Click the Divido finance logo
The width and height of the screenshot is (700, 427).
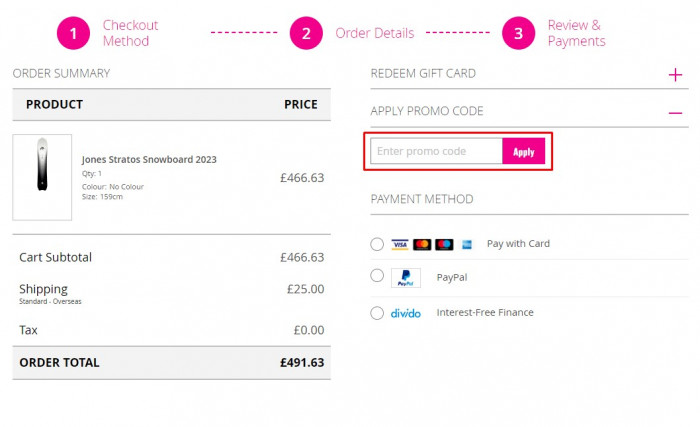[x=405, y=313]
